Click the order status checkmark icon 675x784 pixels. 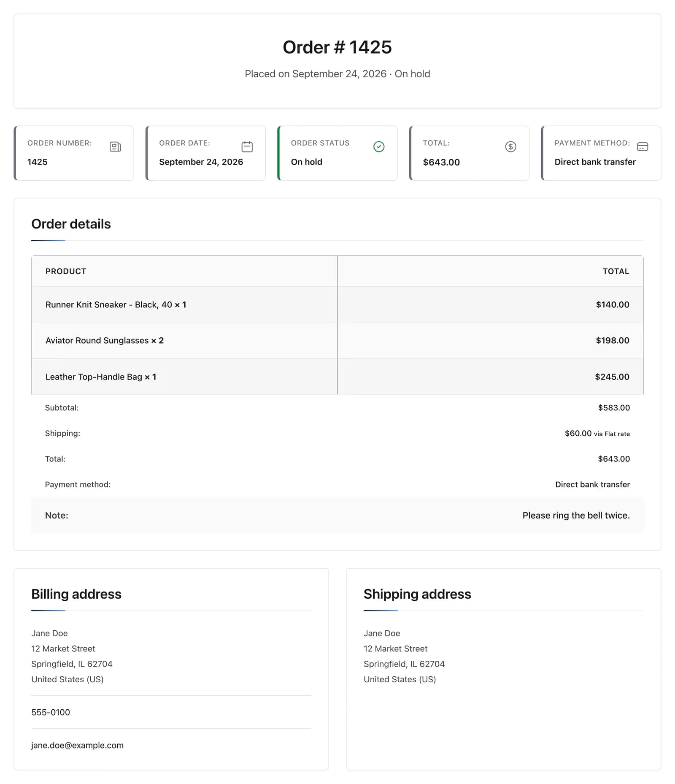coord(379,146)
